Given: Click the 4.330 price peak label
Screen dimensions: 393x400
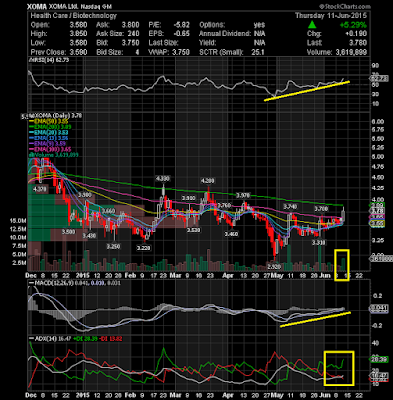Looking at the screenshot, I should [163, 179].
